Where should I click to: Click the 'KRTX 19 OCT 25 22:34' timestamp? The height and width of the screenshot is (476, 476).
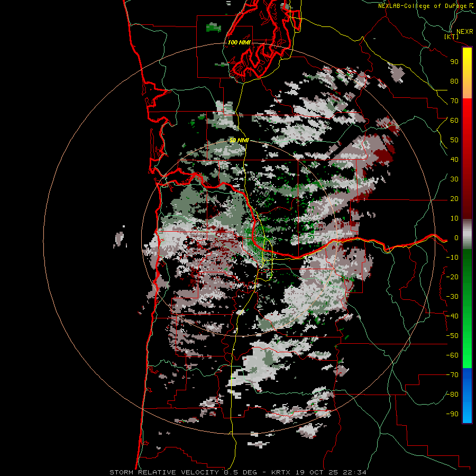(319, 472)
